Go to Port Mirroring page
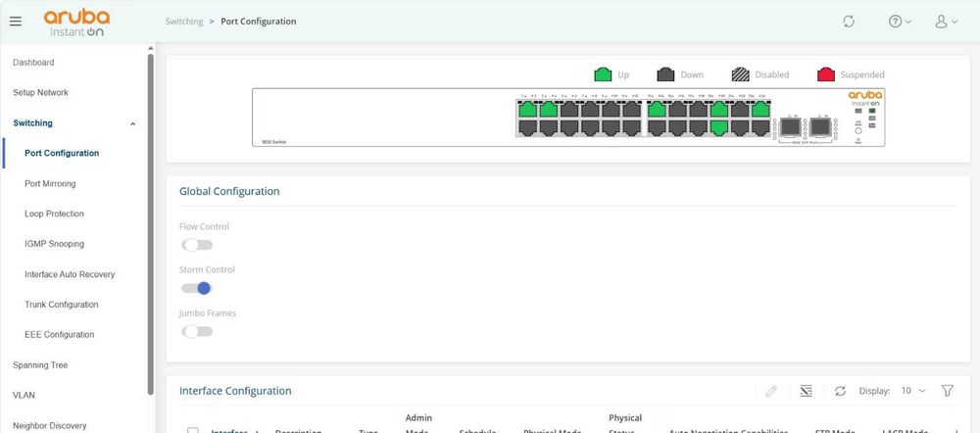 [x=50, y=184]
